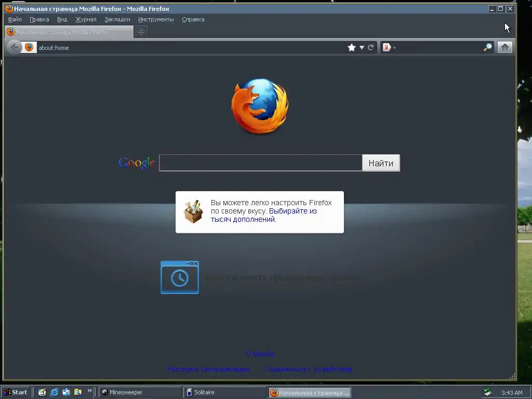Open the © Mozilla link
Viewport: 532px width, 399px height.
coord(260,354)
